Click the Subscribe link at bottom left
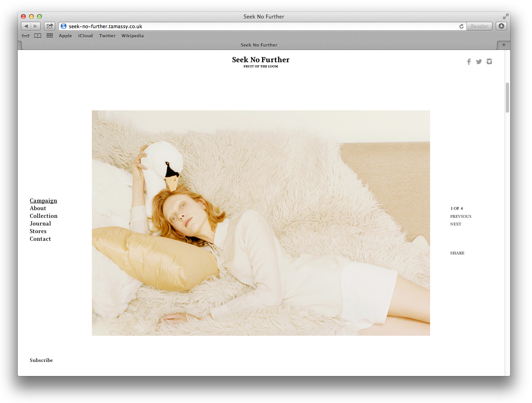 pos(41,360)
